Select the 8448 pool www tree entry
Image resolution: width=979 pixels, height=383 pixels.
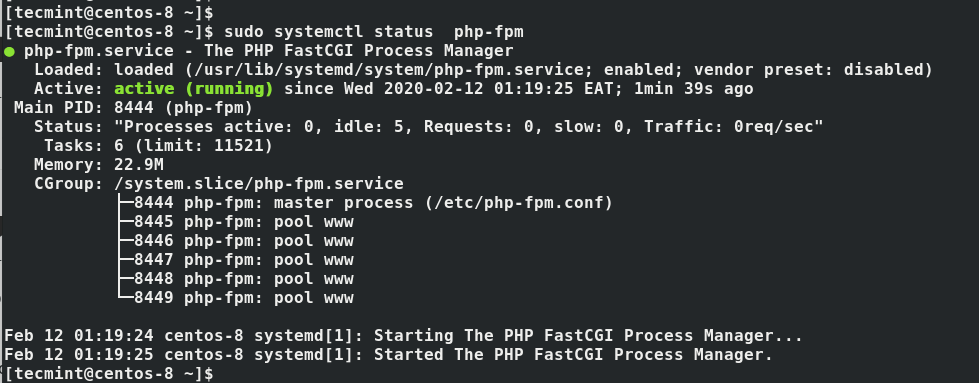pyautogui.click(x=244, y=279)
